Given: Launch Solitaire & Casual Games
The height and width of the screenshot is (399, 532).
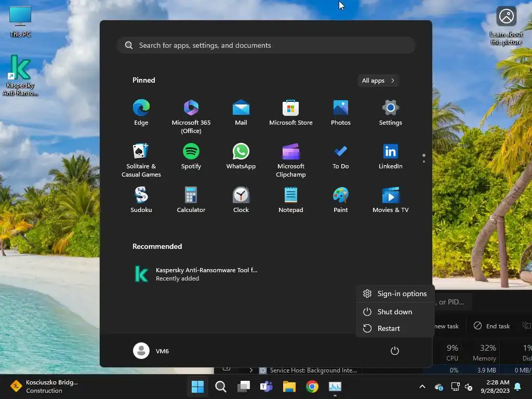Looking at the screenshot, I should [x=141, y=160].
